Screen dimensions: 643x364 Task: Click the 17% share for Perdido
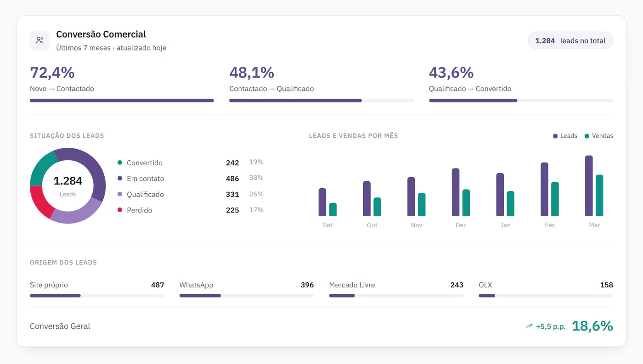pos(256,210)
